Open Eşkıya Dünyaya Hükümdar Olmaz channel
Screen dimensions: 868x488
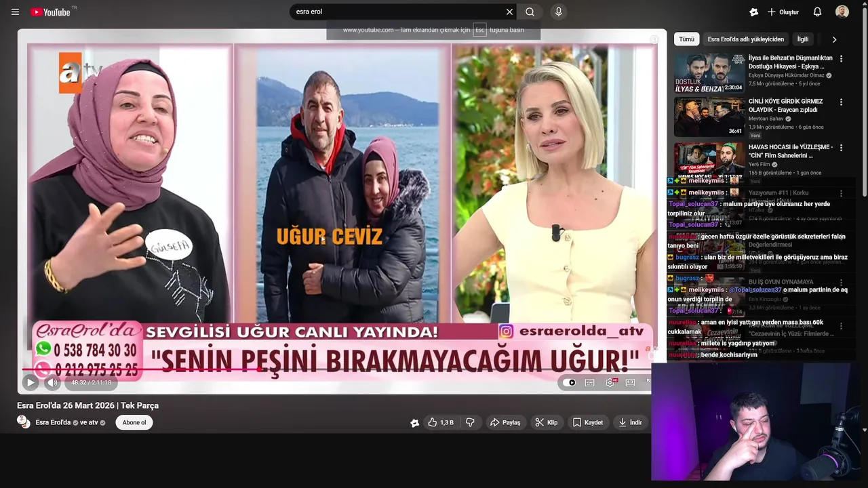pyautogui.click(x=787, y=75)
